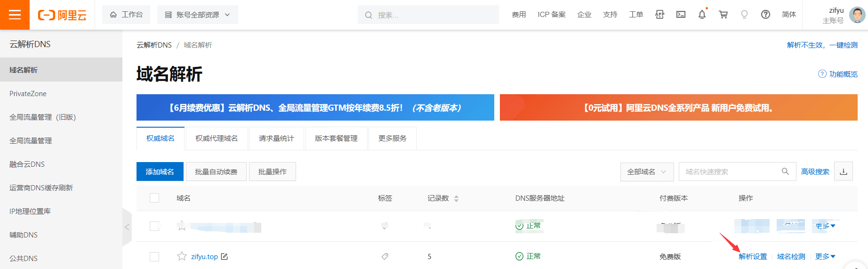The image size is (868, 269).
Task: Click the download export icon button
Action: pyautogui.click(x=843, y=171)
